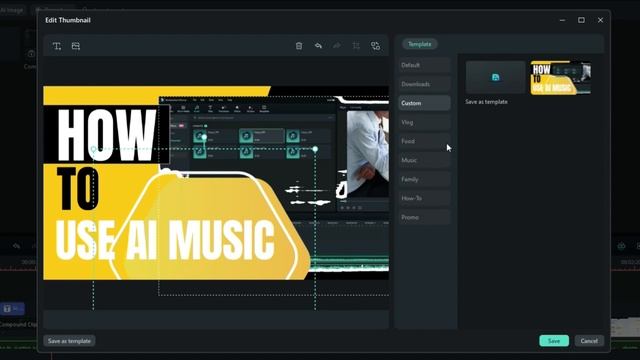This screenshot has height=360, width=640.
Task: Minimize the Edit Thumbnail window
Action: 562,20
